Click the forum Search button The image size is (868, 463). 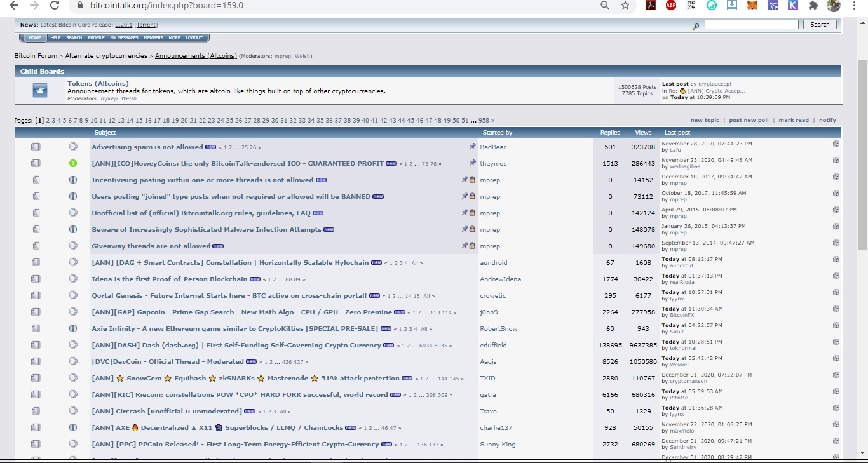click(820, 25)
